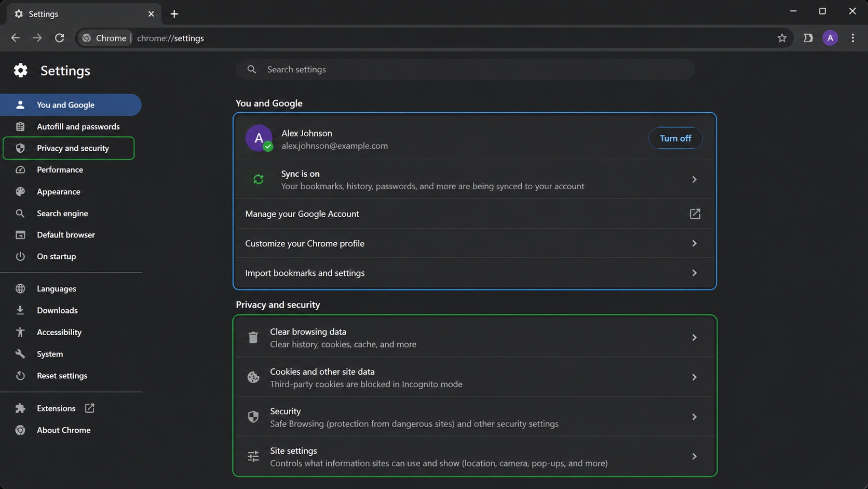Reload the page with the refresh icon
The image size is (868, 489).
(x=60, y=38)
